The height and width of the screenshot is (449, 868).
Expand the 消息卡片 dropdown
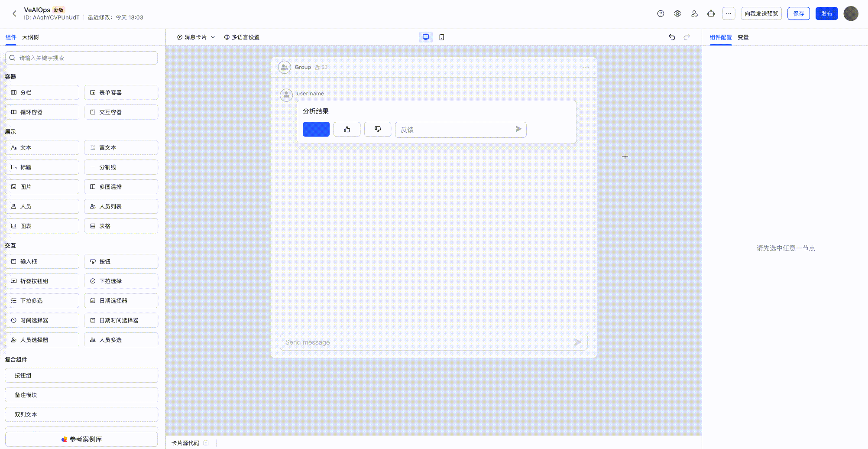[x=196, y=37]
